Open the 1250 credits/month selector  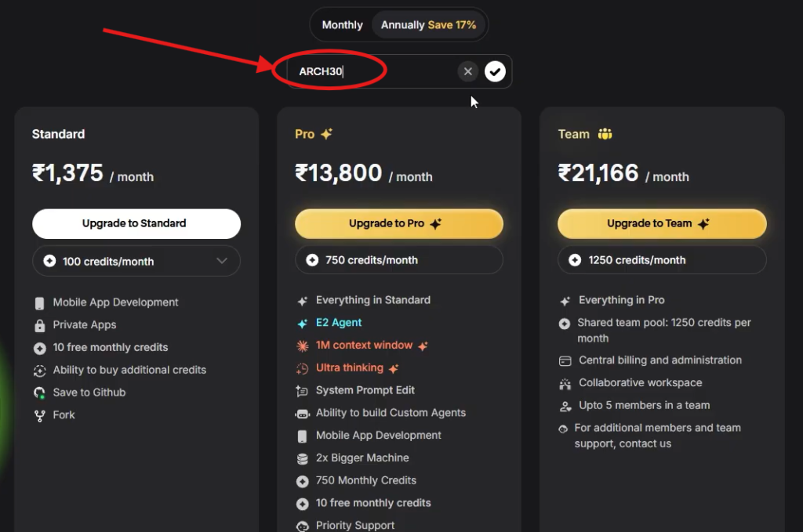tap(661, 259)
